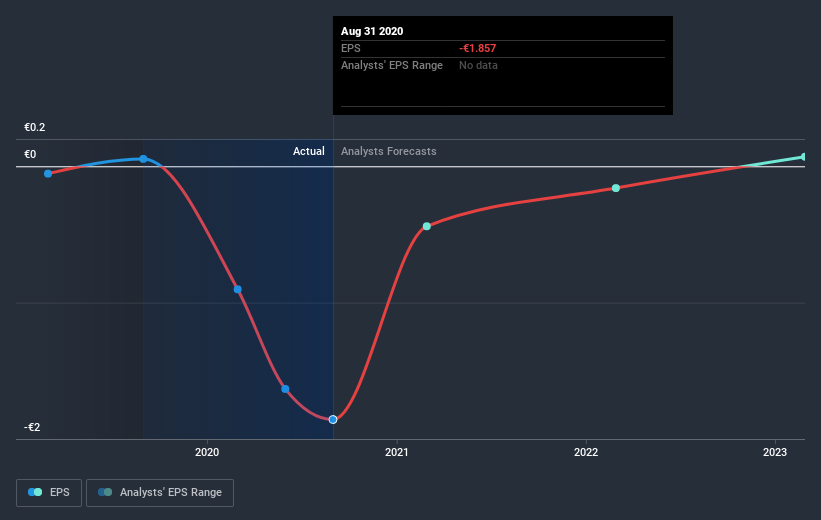Click the 2022 x-axis label
The height and width of the screenshot is (520, 821).
pyautogui.click(x=586, y=452)
